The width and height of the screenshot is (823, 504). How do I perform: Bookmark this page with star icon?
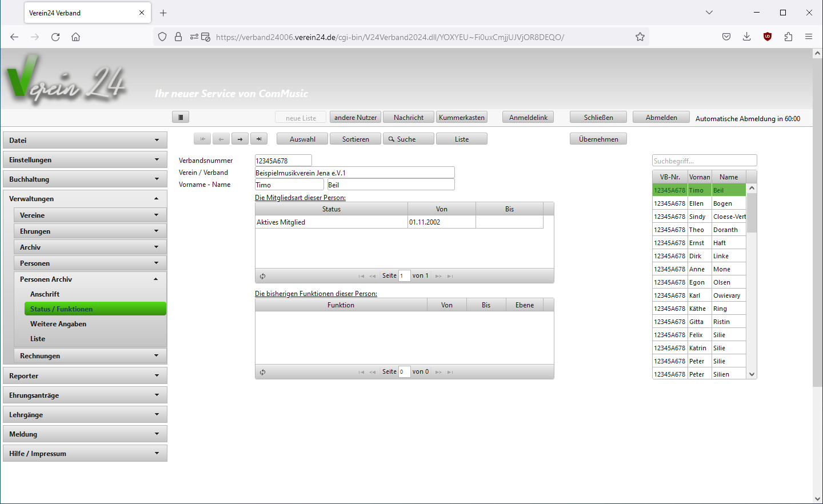[640, 37]
